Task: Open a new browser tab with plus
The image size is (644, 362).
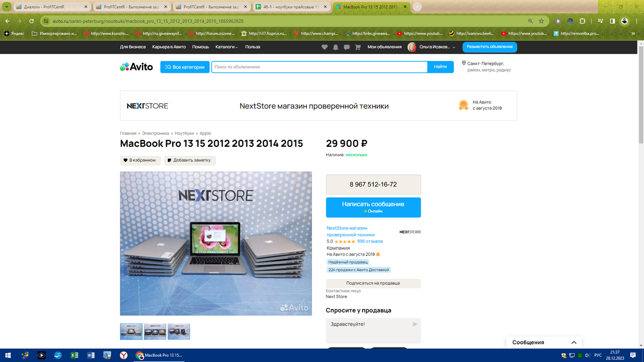Action: pyautogui.click(x=417, y=7)
